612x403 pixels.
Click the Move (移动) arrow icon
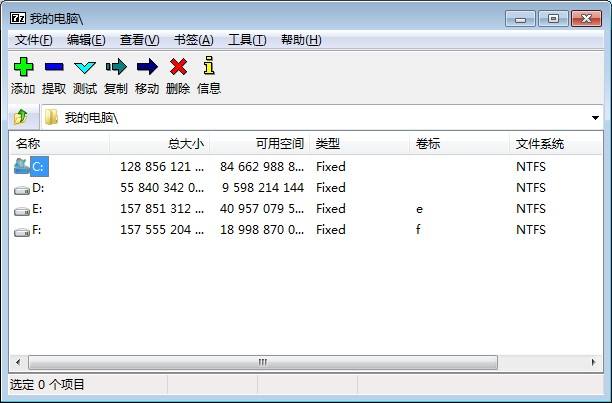(147, 67)
